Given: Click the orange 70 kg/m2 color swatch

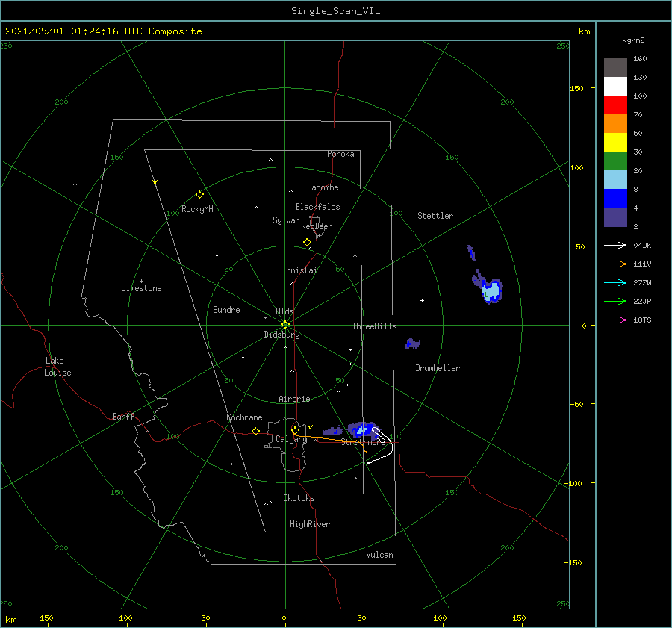Looking at the screenshot, I should pos(615,123).
